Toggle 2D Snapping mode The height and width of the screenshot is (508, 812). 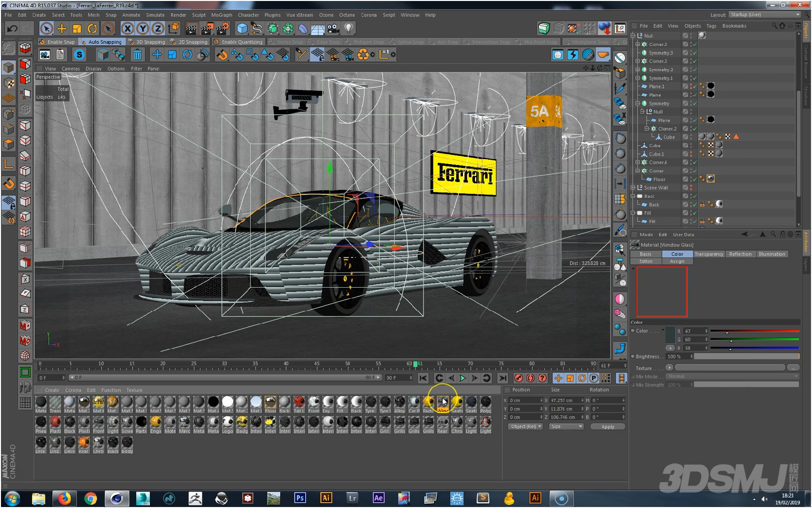tap(189, 42)
